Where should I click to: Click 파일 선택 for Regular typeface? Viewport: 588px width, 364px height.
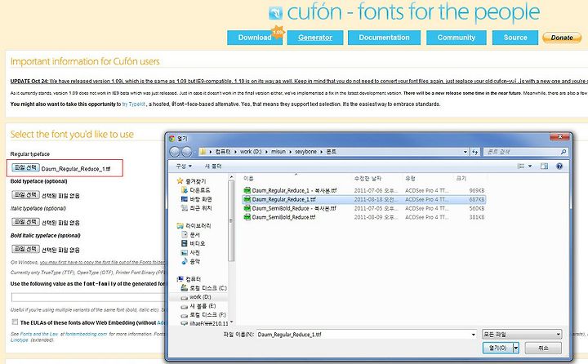[x=25, y=167]
